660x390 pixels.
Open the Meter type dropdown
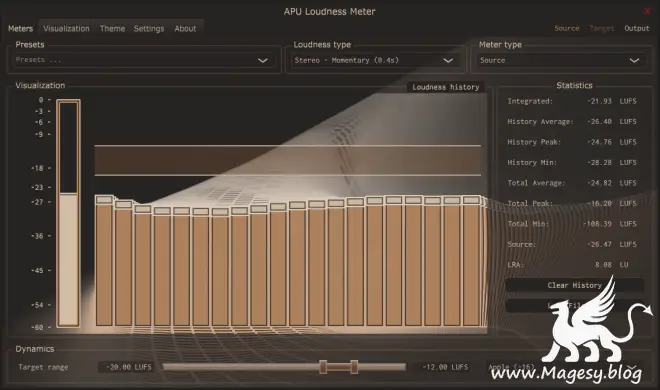click(561, 60)
